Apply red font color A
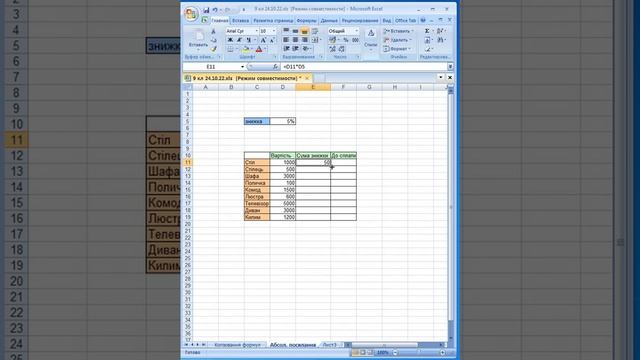This screenshot has width=640, height=360. (x=259, y=49)
